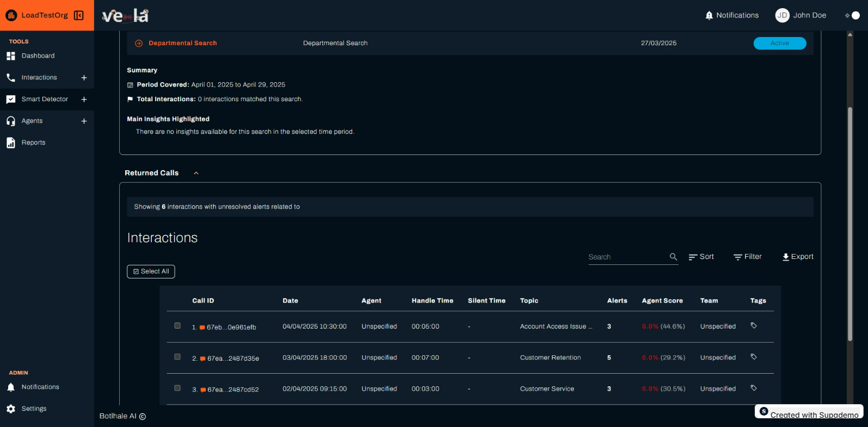Check the box for call 67eb...0e961efb
Image resolution: width=868 pixels, height=427 pixels.
(x=177, y=326)
